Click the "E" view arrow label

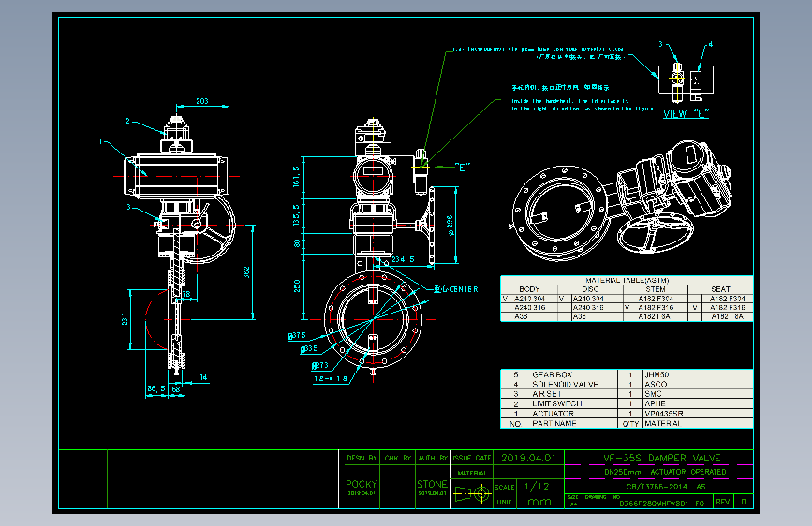click(x=462, y=167)
